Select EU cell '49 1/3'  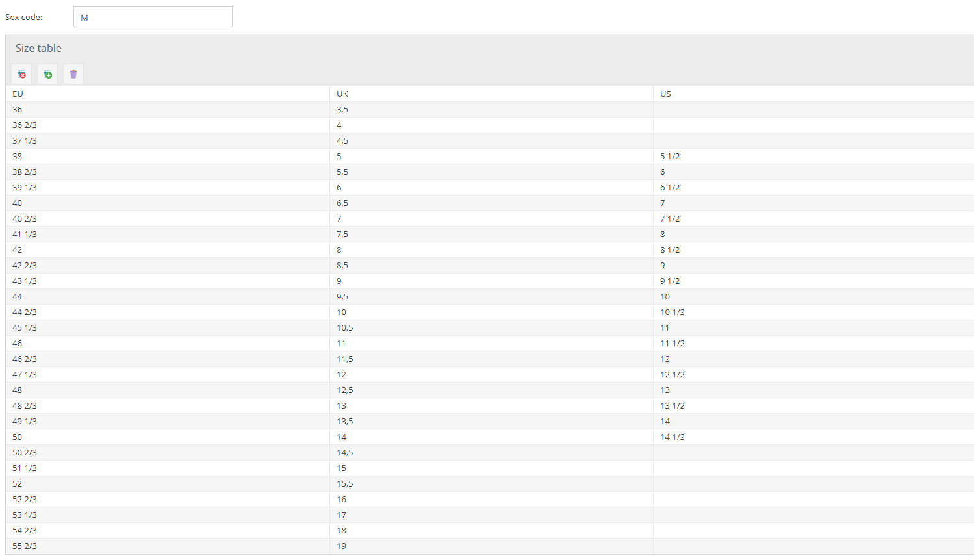pos(168,421)
